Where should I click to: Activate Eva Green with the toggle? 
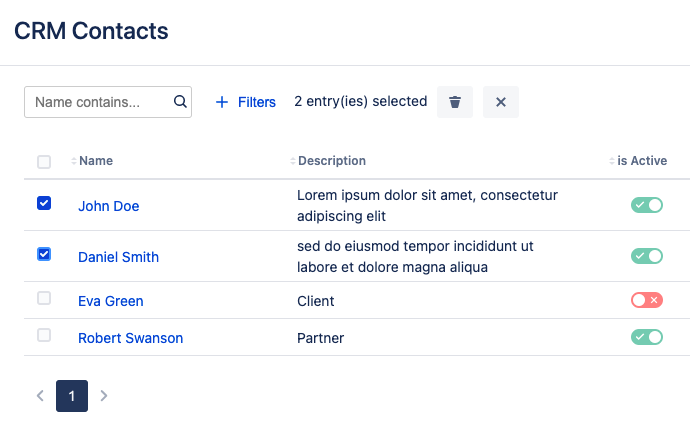646,300
